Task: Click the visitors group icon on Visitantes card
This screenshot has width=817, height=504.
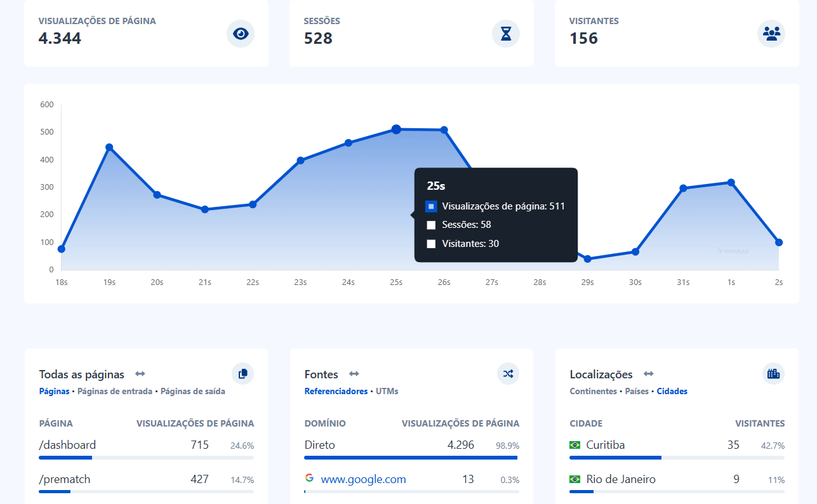Action: (x=771, y=34)
